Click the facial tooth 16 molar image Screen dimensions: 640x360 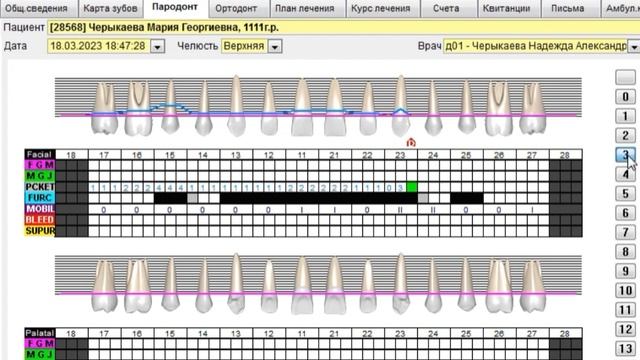coord(138,108)
